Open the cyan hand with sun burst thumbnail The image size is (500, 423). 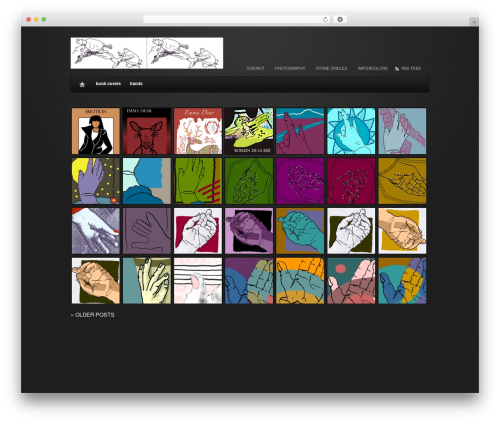click(351, 131)
